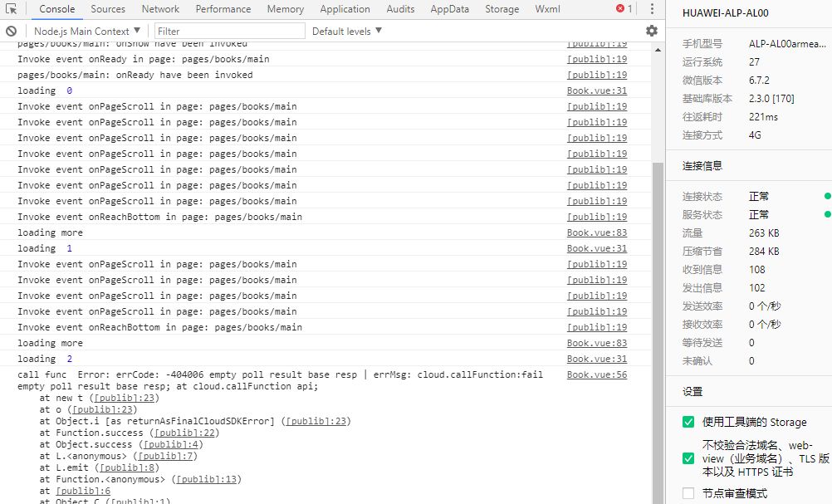
Task: Click the 微信版本 value 6.7.2
Action: coord(759,80)
